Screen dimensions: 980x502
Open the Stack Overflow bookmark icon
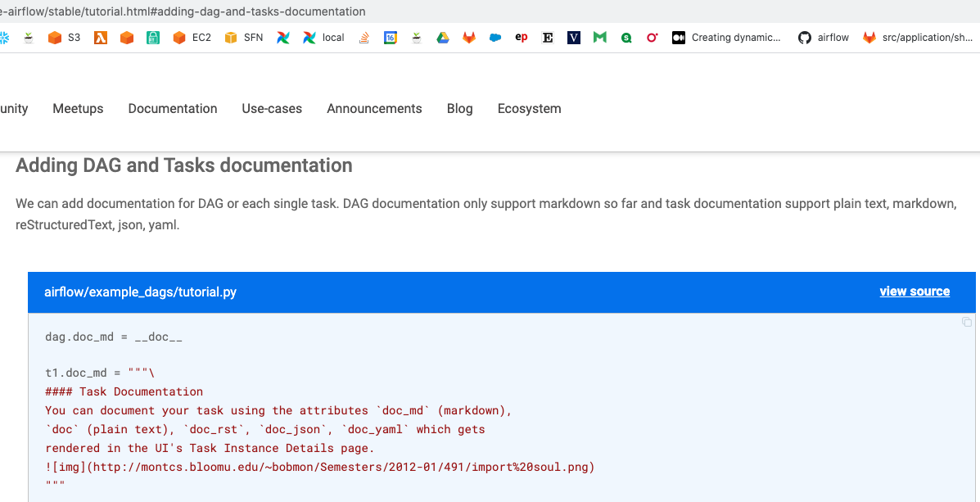click(364, 38)
